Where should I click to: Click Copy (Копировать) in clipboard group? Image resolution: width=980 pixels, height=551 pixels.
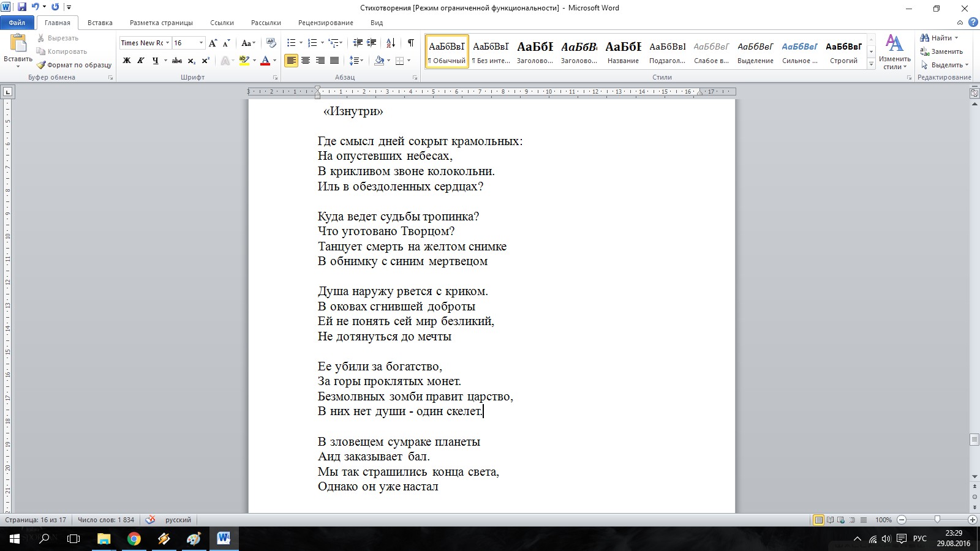pos(62,51)
